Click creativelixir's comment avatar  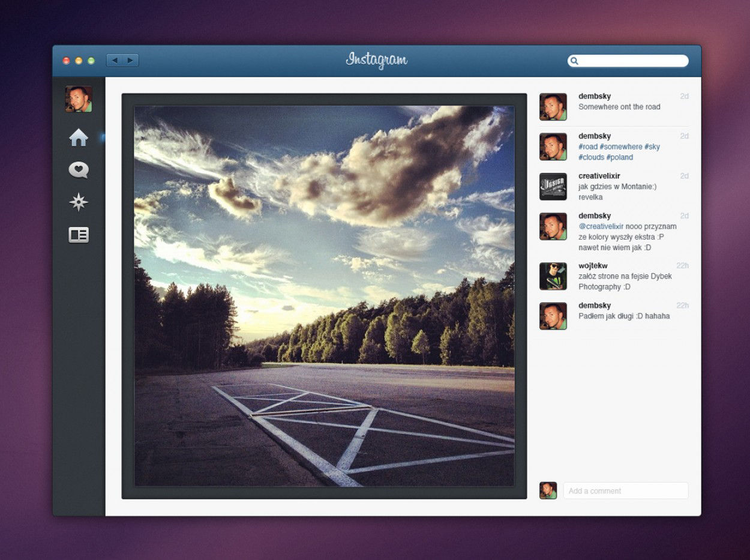pos(553,187)
